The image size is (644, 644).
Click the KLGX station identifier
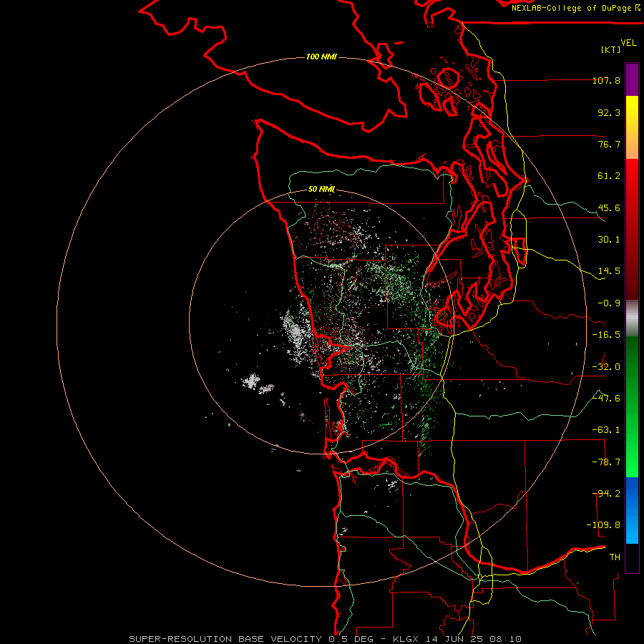coord(407,639)
